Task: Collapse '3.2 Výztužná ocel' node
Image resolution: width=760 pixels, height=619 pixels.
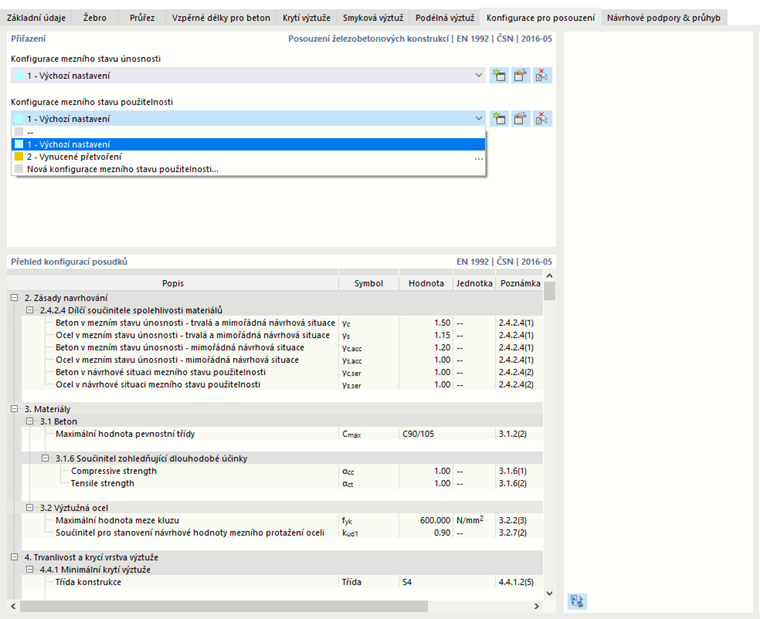Action: pos(30,508)
